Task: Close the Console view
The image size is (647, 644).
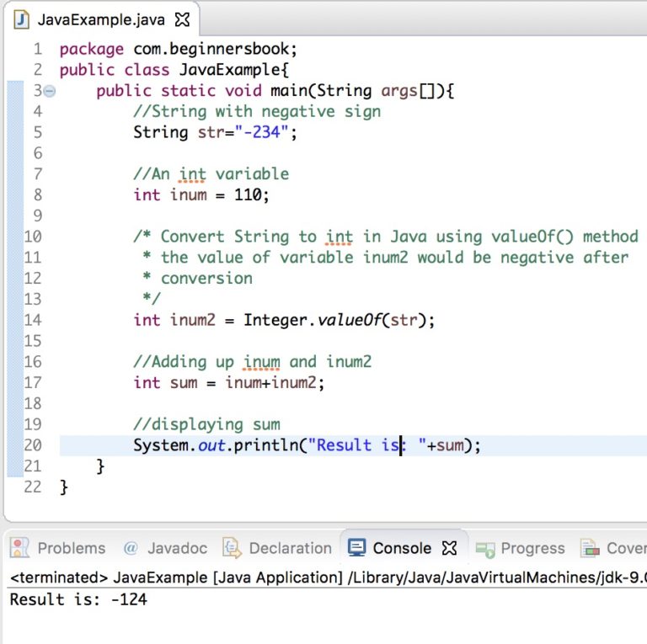Action: (x=450, y=548)
